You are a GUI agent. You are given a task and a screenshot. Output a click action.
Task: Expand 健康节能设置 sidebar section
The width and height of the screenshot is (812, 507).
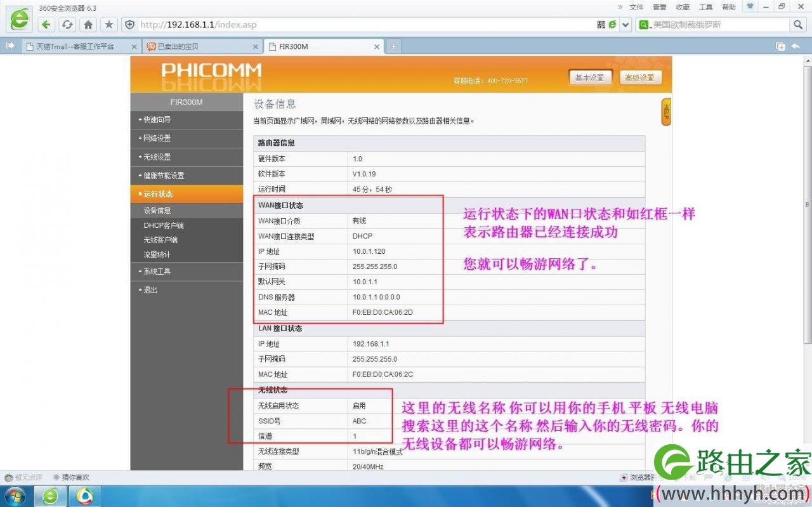click(187, 176)
